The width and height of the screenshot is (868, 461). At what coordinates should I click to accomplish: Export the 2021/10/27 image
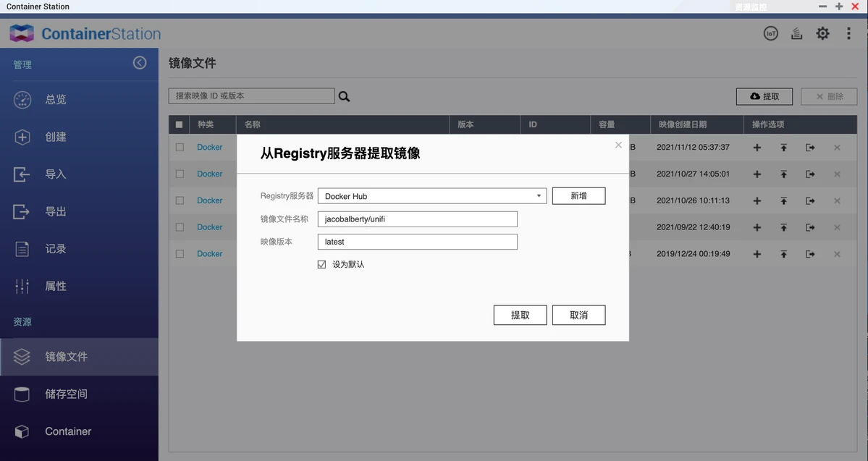[x=810, y=174]
